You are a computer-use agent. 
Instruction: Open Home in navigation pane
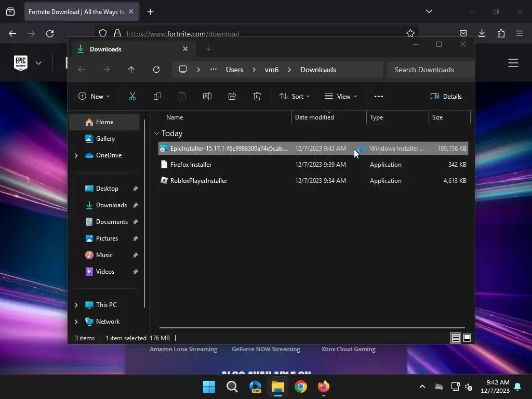[104, 122]
